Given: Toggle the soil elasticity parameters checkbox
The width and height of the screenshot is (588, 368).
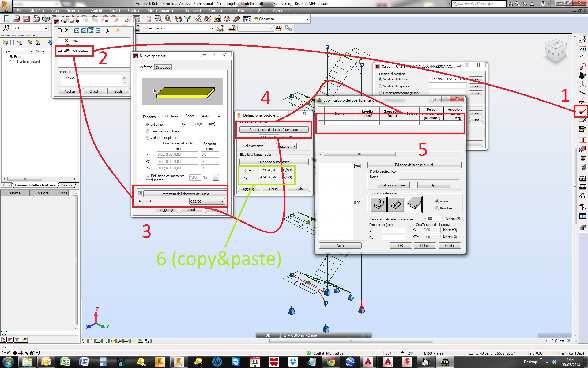Looking at the screenshot, I should [140, 194].
